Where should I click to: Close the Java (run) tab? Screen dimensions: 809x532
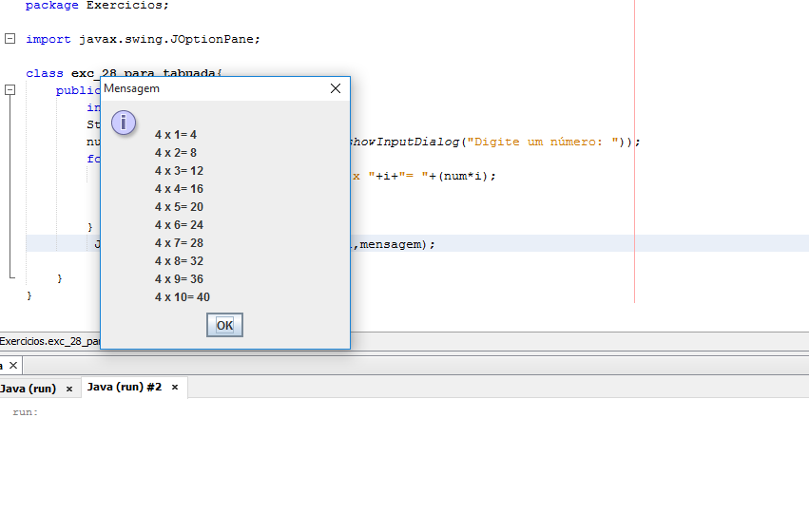coord(69,389)
